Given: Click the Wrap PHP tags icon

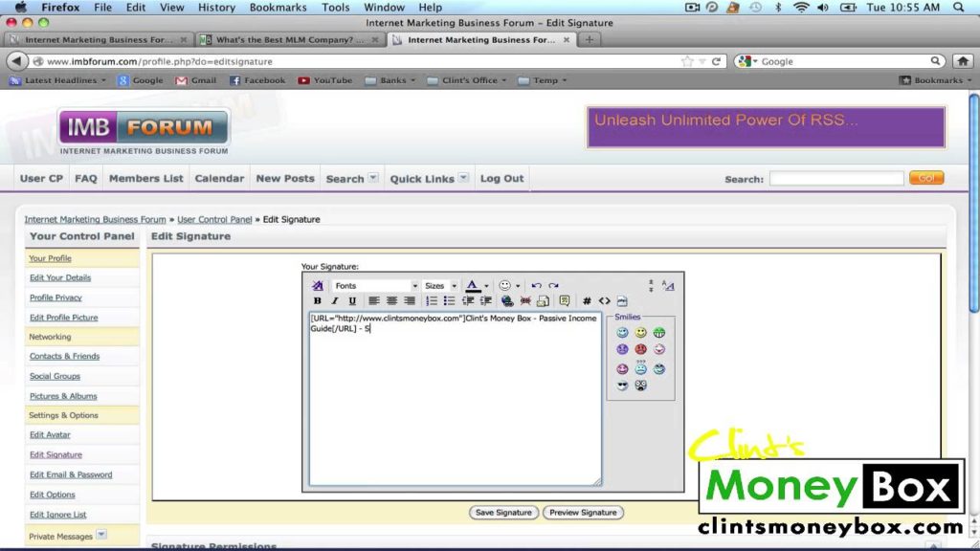Looking at the screenshot, I should tap(622, 301).
